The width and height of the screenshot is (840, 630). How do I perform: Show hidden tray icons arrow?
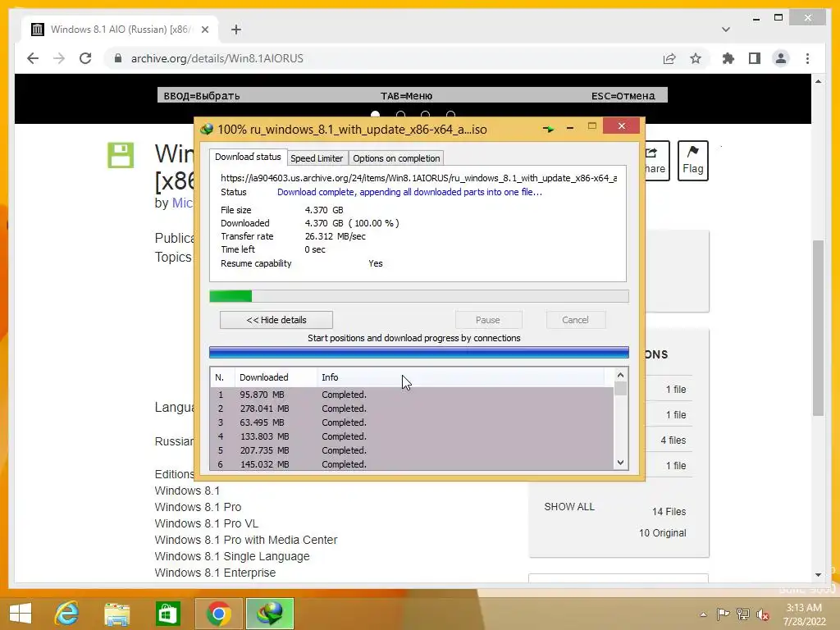point(703,614)
